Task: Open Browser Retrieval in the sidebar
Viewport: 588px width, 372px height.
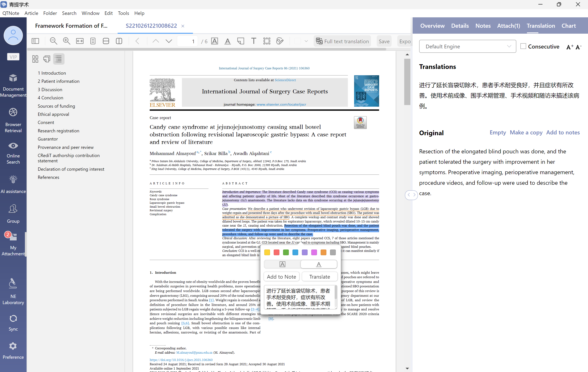Action: tap(13, 121)
